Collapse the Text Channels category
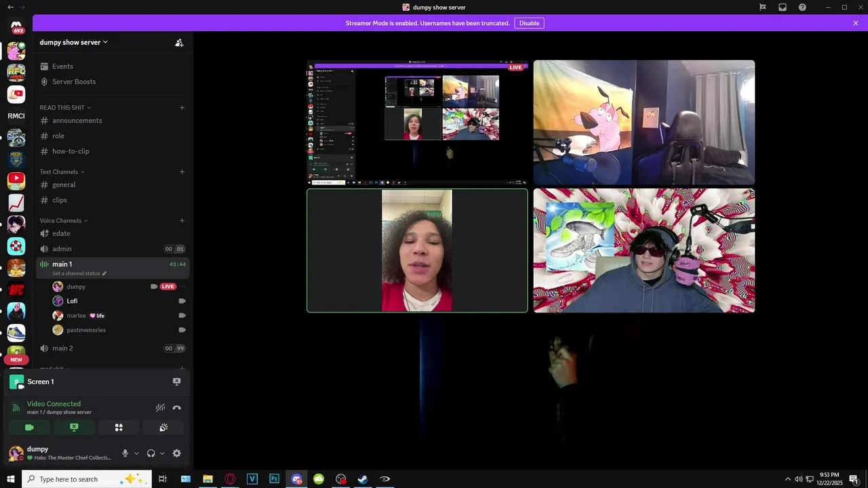This screenshot has width=868, height=488. coord(61,171)
